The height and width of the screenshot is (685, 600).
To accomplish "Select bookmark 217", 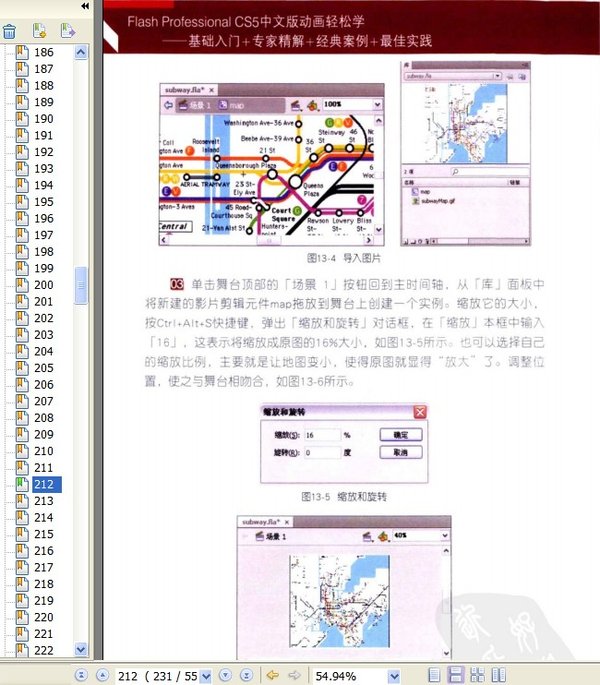I will point(44,567).
